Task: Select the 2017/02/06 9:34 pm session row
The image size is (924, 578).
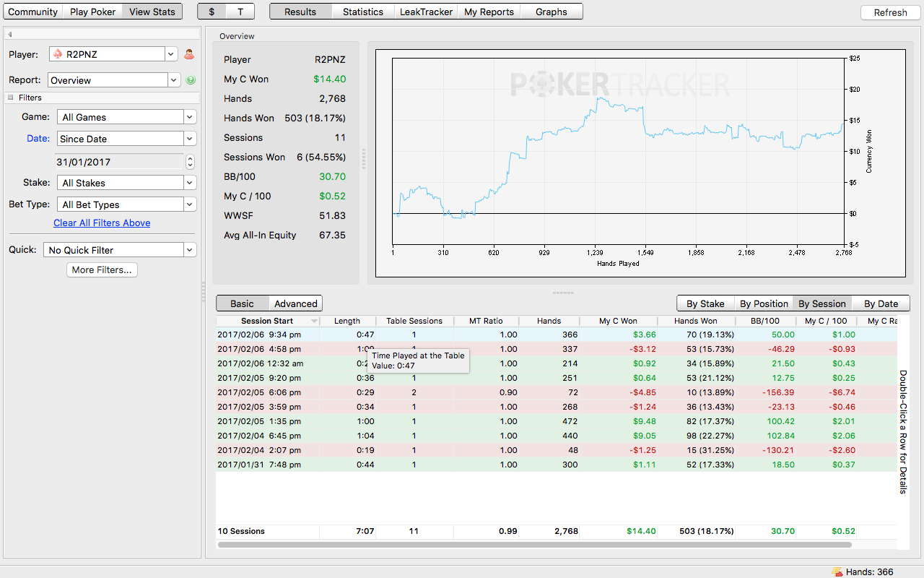Action: [x=557, y=335]
